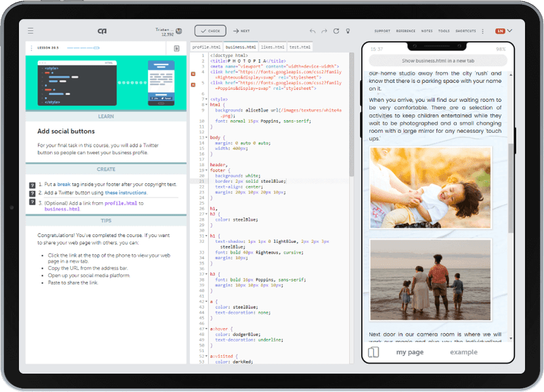Screen dimensions: 544x392
Task: Open the 'these instructions' link
Action: [125, 193]
